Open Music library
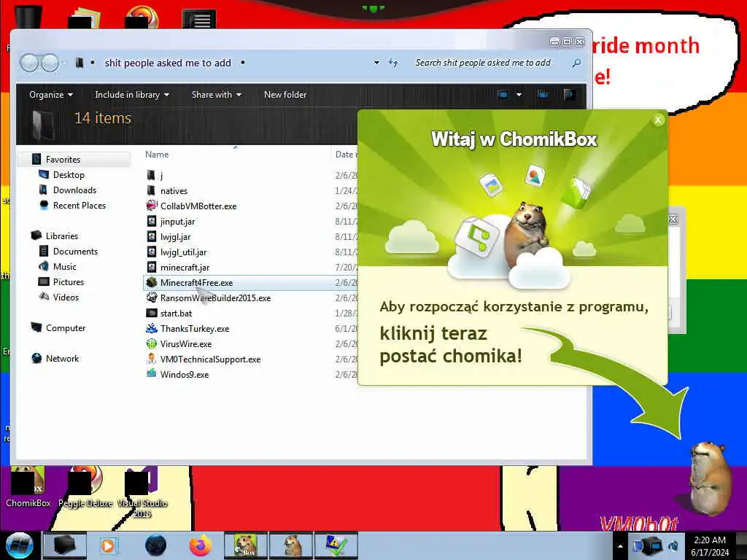747x560 pixels. [64, 267]
